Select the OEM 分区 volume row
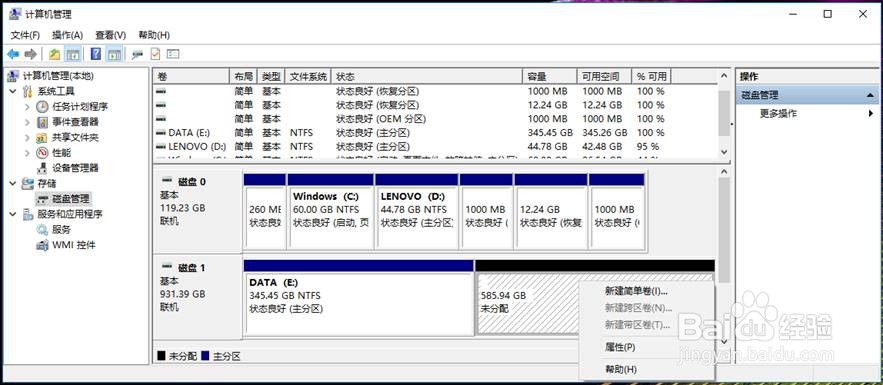 point(435,119)
